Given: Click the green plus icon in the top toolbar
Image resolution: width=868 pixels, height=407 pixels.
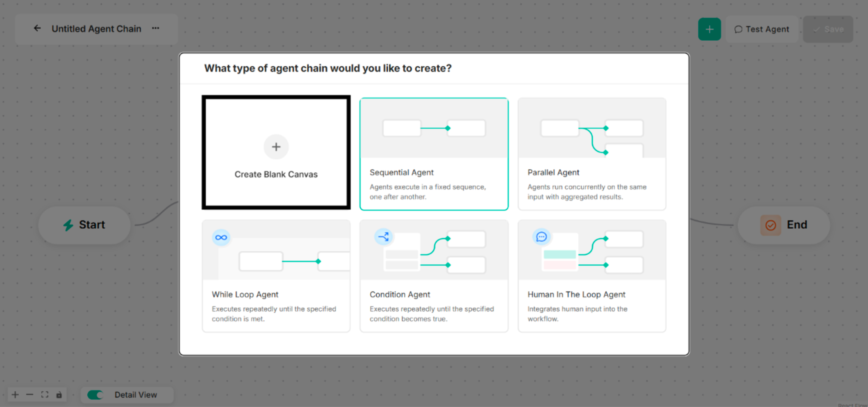Looking at the screenshot, I should pos(710,29).
